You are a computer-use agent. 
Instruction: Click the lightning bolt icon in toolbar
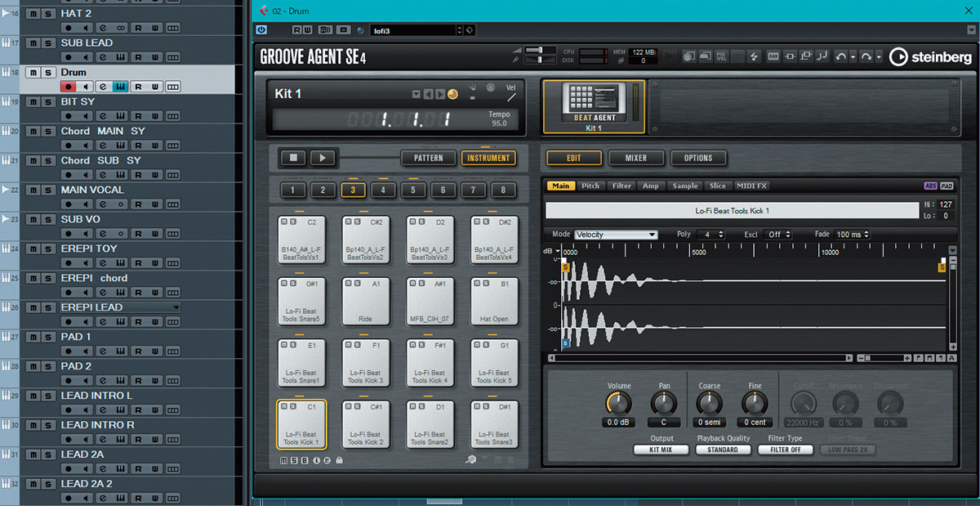click(x=755, y=56)
